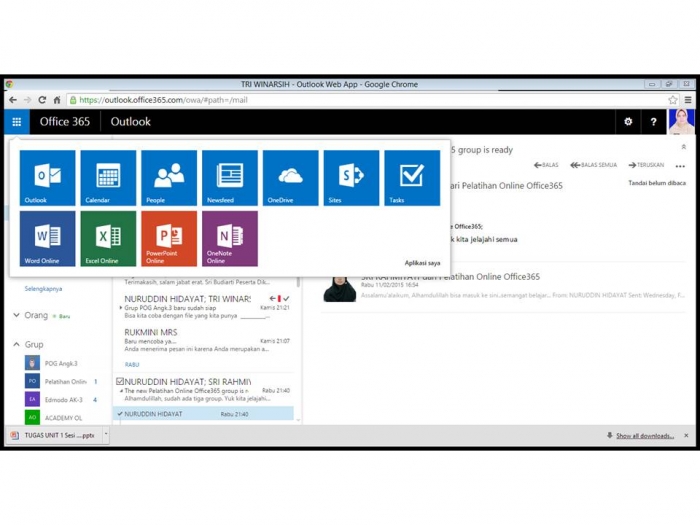Open the more actions ellipsis menu
The height and width of the screenshot is (525, 700).
point(680,166)
